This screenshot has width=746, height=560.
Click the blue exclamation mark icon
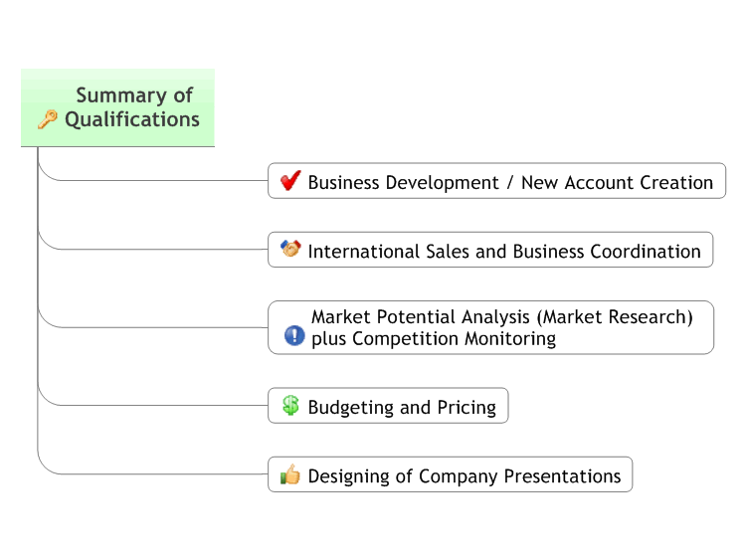pyautogui.click(x=294, y=335)
